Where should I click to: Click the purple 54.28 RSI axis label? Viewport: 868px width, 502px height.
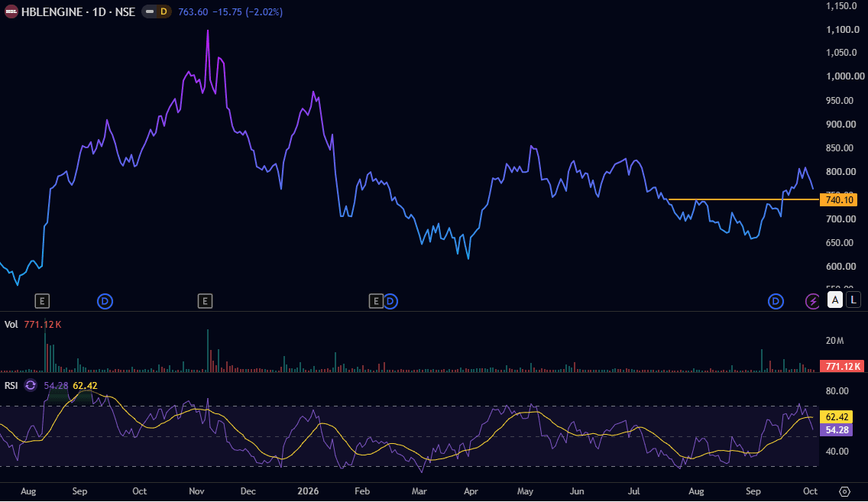[x=837, y=430]
